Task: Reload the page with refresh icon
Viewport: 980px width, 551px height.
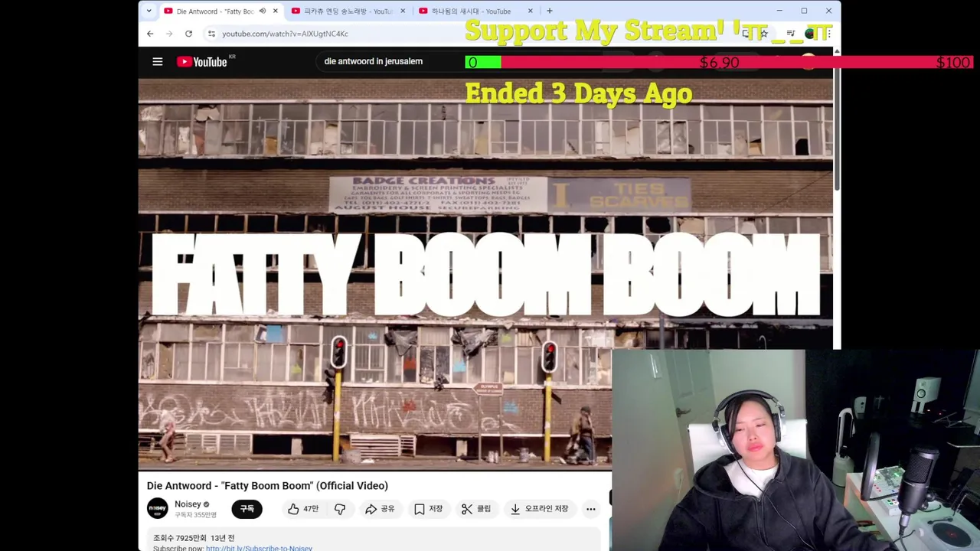Action: pyautogui.click(x=188, y=34)
